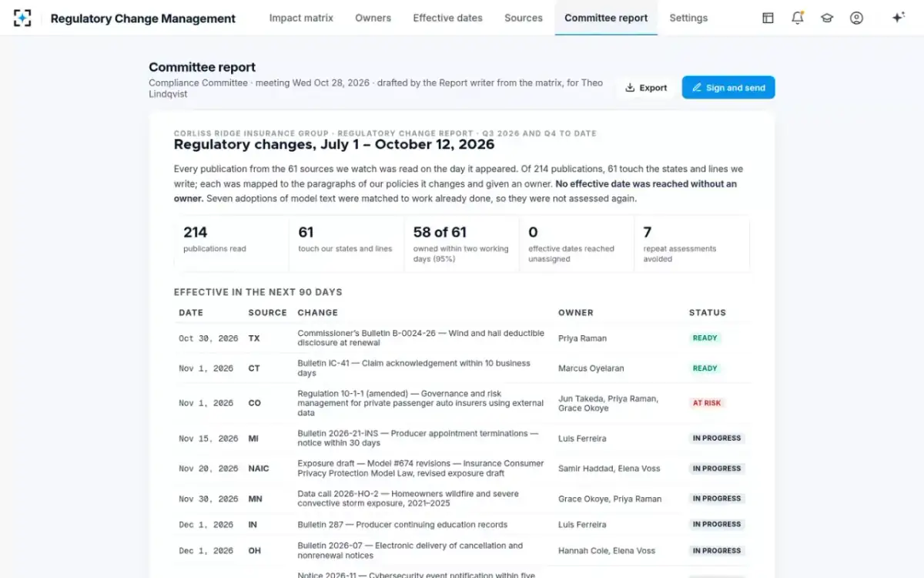
Task: Click IN PROGRESS badge in OH row
Action: point(717,551)
